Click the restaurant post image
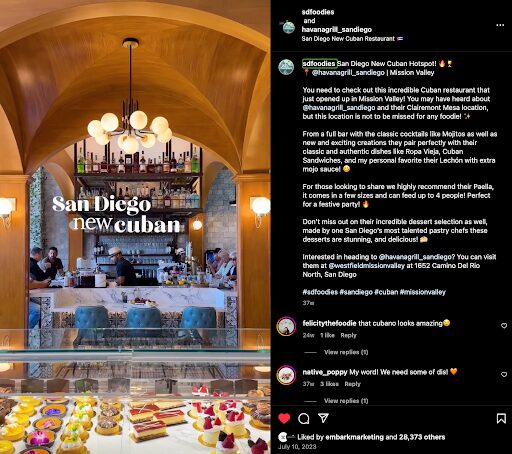The height and width of the screenshot is (454, 512). click(135, 227)
